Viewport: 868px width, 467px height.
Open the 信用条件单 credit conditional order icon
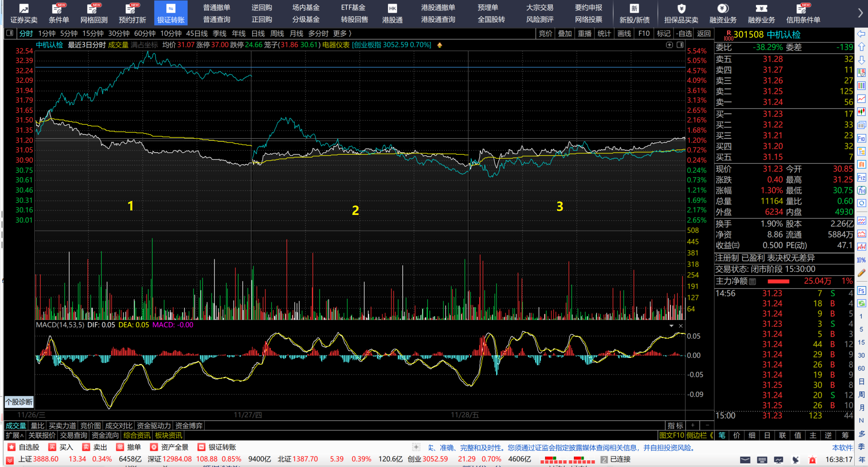click(x=803, y=13)
